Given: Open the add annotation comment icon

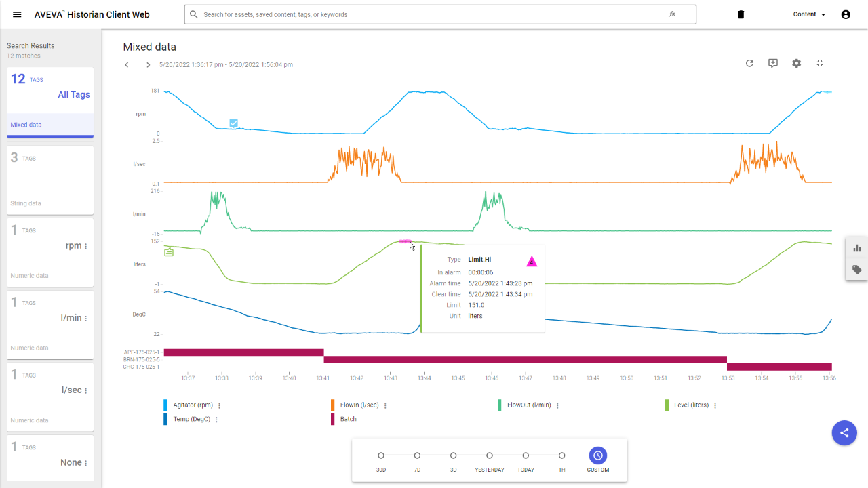Looking at the screenshot, I should pyautogui.click(x=772, y=63).
